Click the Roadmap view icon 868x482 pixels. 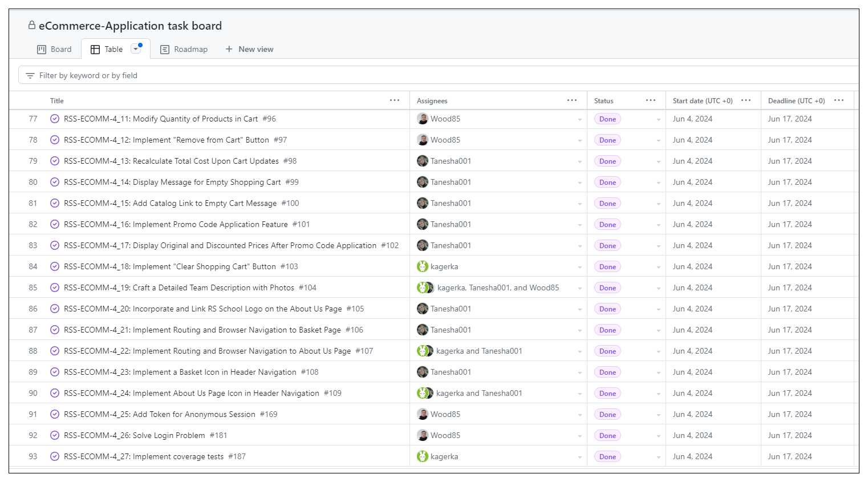click(165, 50)
